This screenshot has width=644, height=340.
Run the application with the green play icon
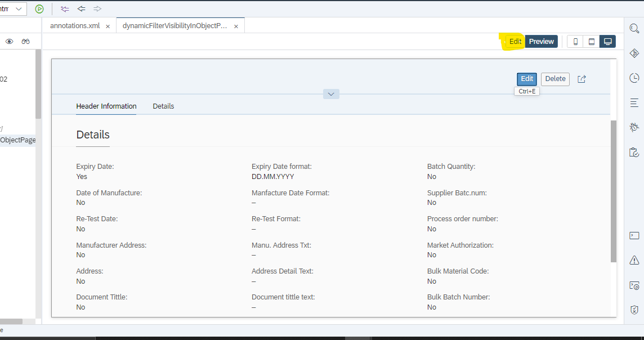[x=39, y=8]
